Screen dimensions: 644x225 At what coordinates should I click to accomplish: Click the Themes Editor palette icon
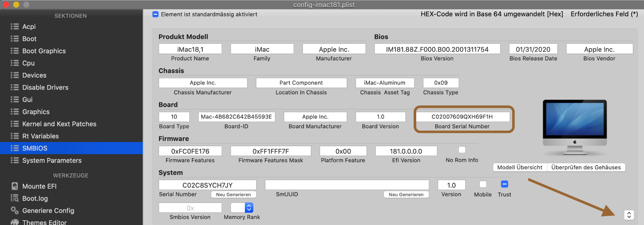click(x=14, y=222)
